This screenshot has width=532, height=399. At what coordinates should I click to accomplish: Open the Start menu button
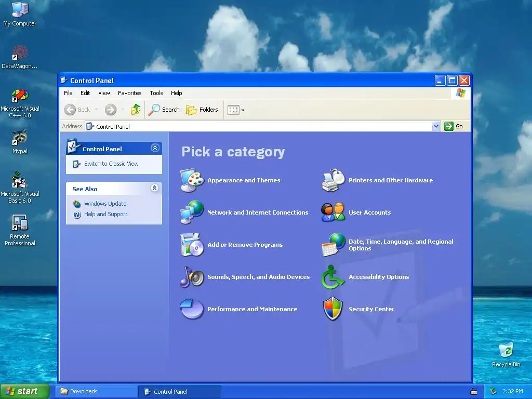[x=25, y=392]
